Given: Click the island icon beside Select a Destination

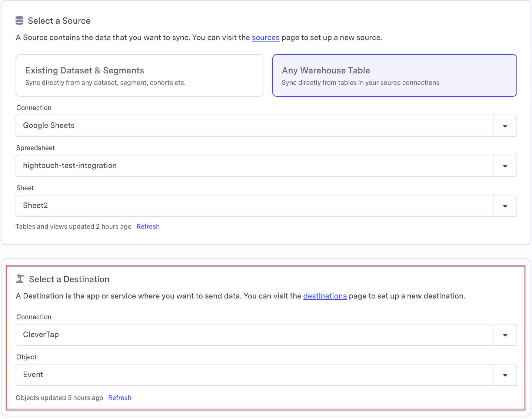Looking at the screenshot, I should (20, 279).
